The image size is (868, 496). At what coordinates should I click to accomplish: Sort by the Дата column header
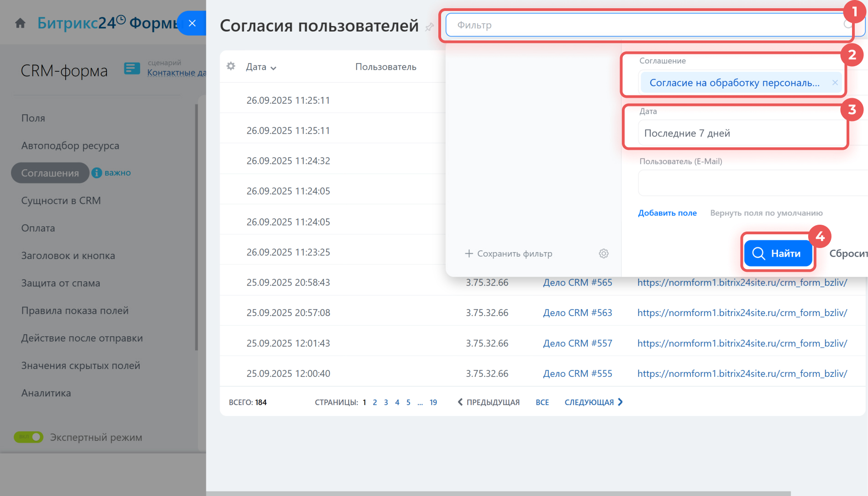pyautogui.click(x=261, y=67)
